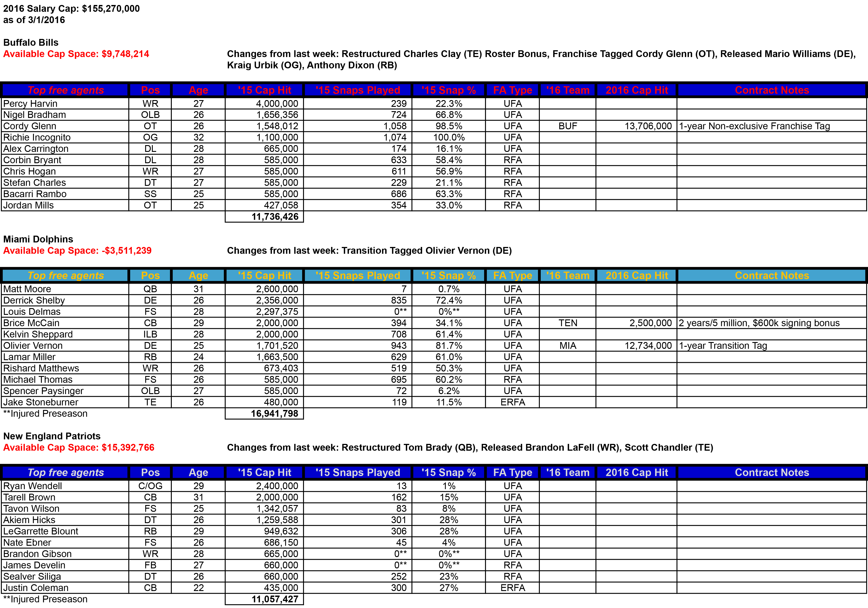The width and height of the screenshot is (868, 608).
Task: Select the Percy Harvin name cell
Action: 65,104
